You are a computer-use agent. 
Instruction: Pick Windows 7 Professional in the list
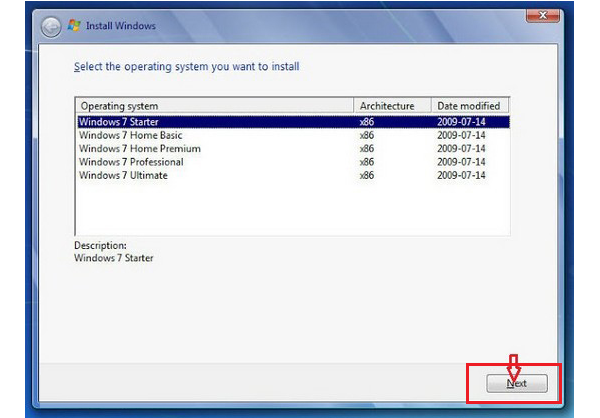tap(131, 162)
